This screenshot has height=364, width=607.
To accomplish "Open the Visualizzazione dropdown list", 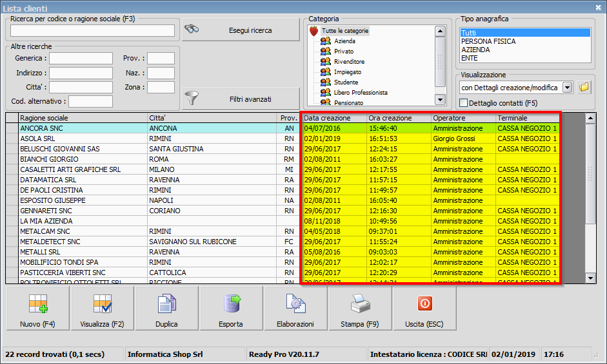I will pyautogui.click(x=568, y=88).
